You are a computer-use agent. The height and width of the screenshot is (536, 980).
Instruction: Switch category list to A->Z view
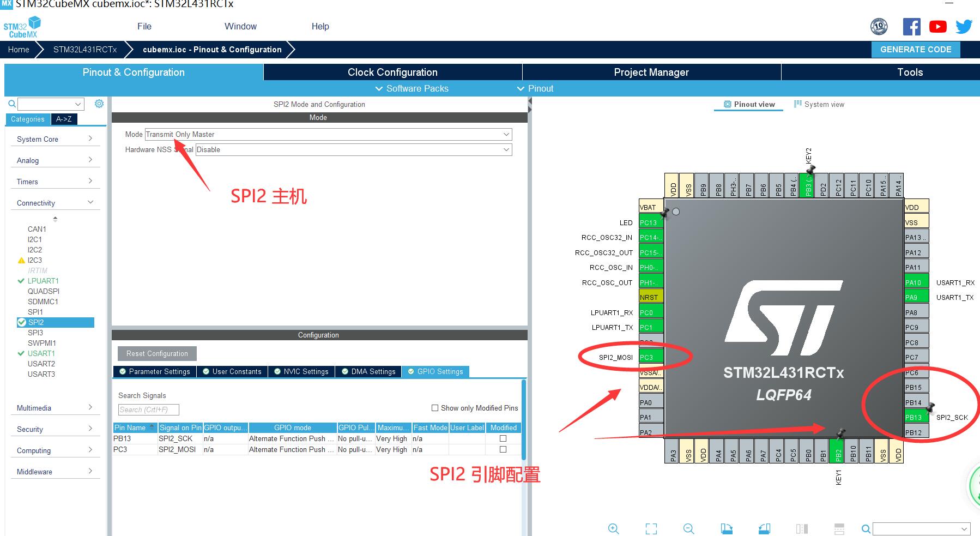(x=64, y=119)
